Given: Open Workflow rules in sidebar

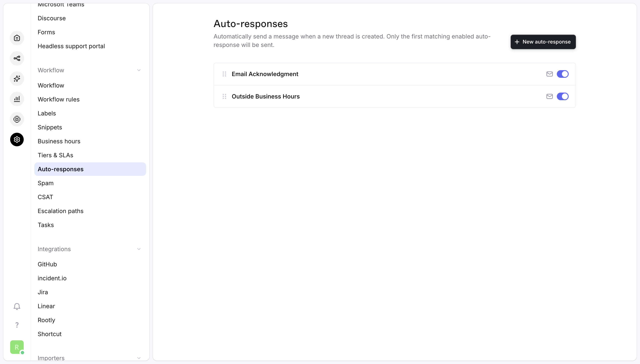Looking at the screenshot, I should 59,99.
